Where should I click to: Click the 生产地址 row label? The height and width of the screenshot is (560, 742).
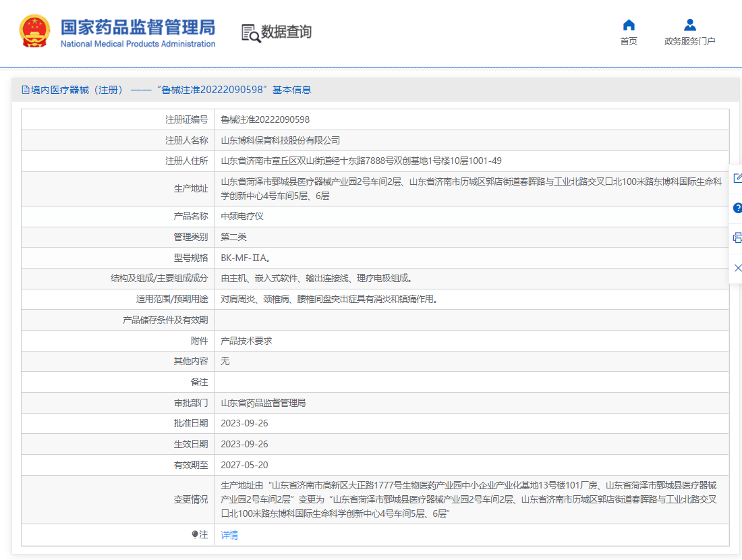(191, 189)
